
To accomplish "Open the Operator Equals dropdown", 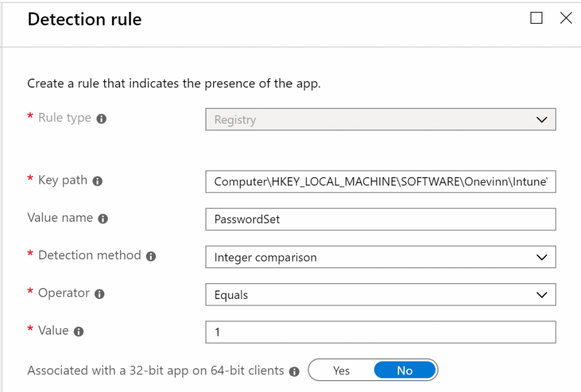I will 381,294.
